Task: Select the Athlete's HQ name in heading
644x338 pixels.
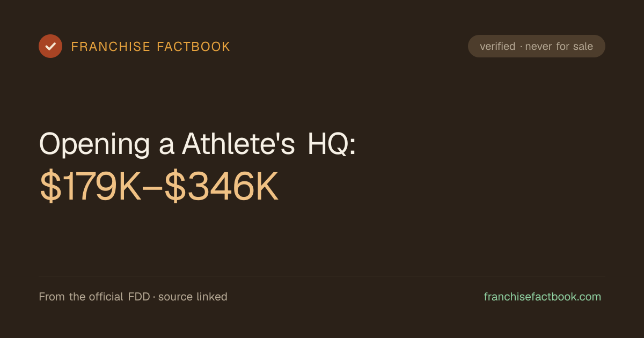Action: click(x=269, y=144)
